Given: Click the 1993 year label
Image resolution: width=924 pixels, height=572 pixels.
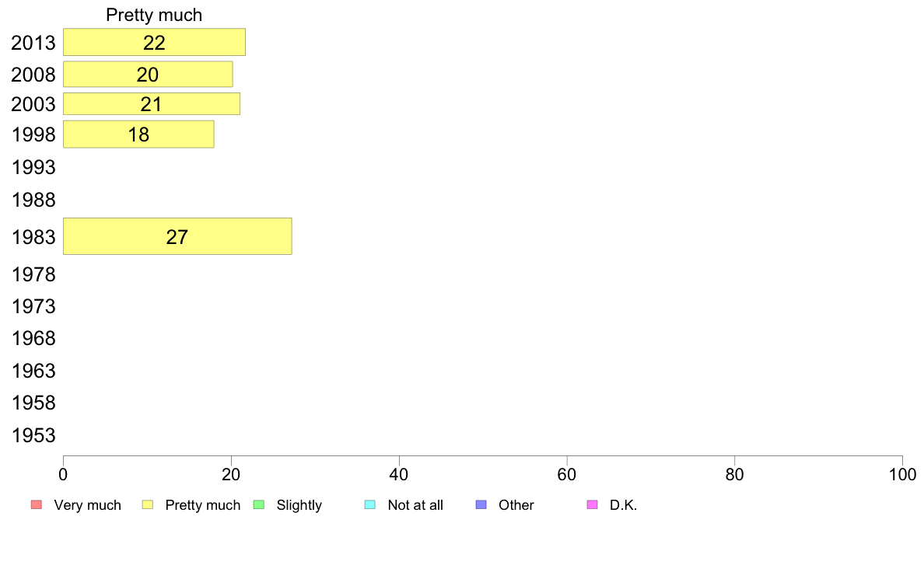Looking at the screenshot, I should coord(33,168).
